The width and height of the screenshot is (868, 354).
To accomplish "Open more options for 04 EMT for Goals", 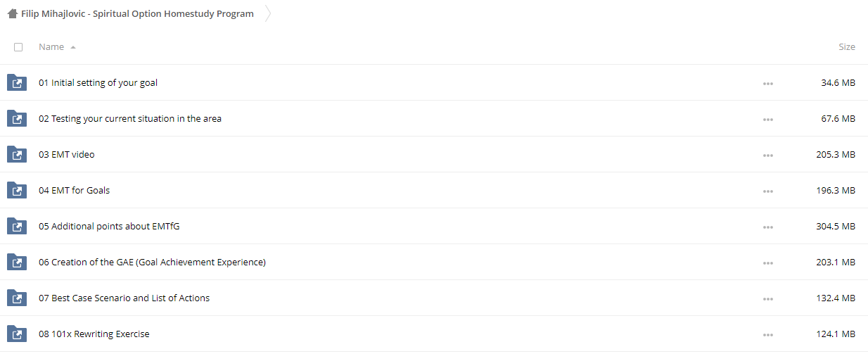I will (x=767, y=191).
